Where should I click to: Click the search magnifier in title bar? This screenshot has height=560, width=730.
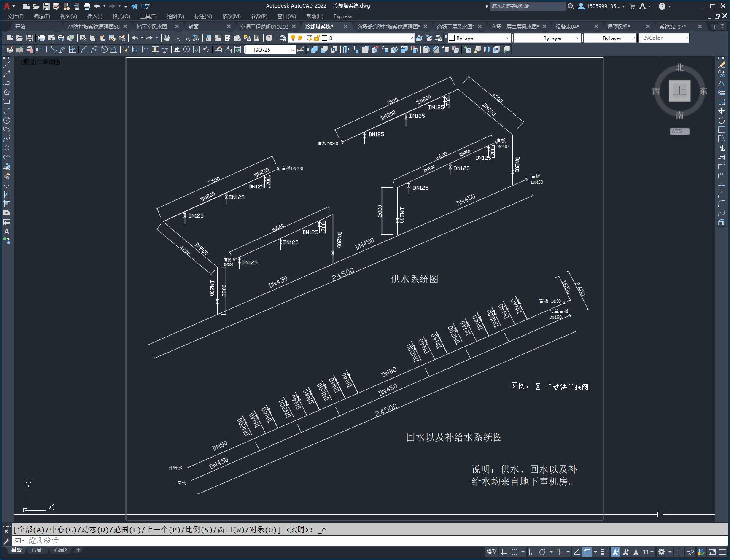tap(571, 6)
